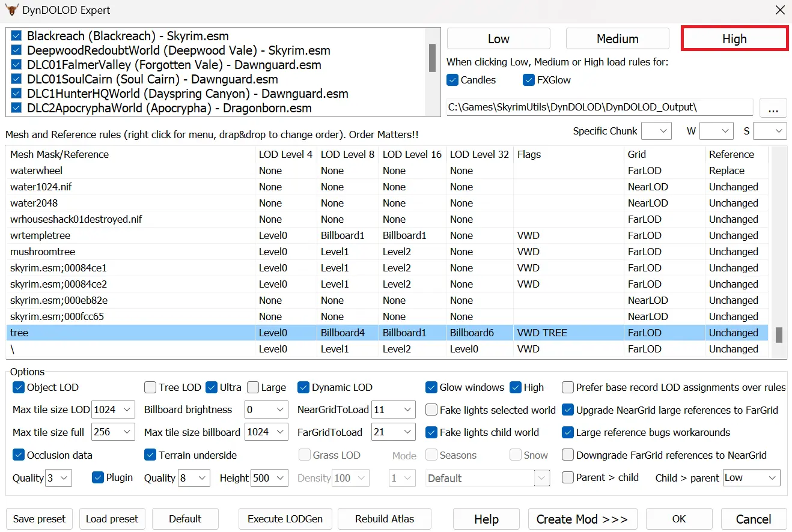792x532 pixels.
Task: Click Create Mod >>> button
Action: (582, 519)
